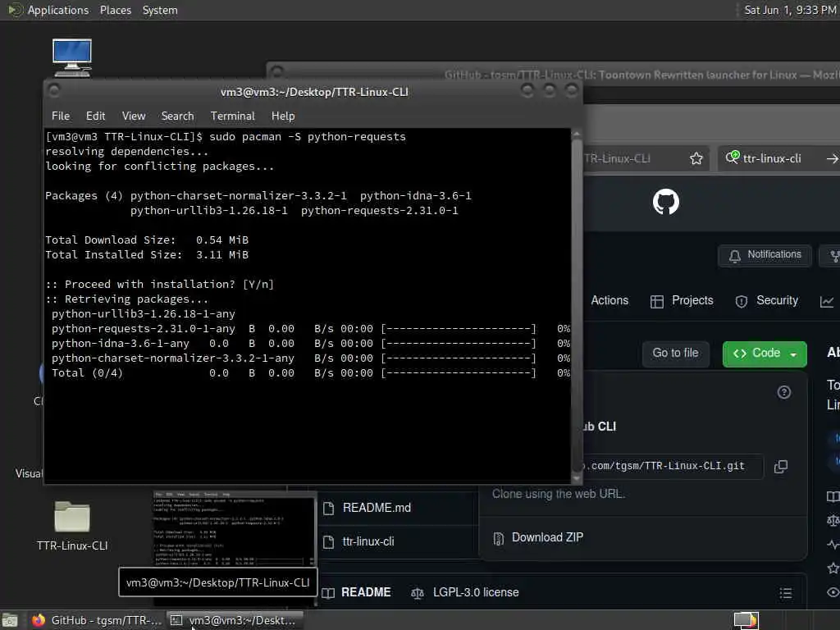
Task: Click the ttr-linux-cli file icon
Action: click(328, 541)
